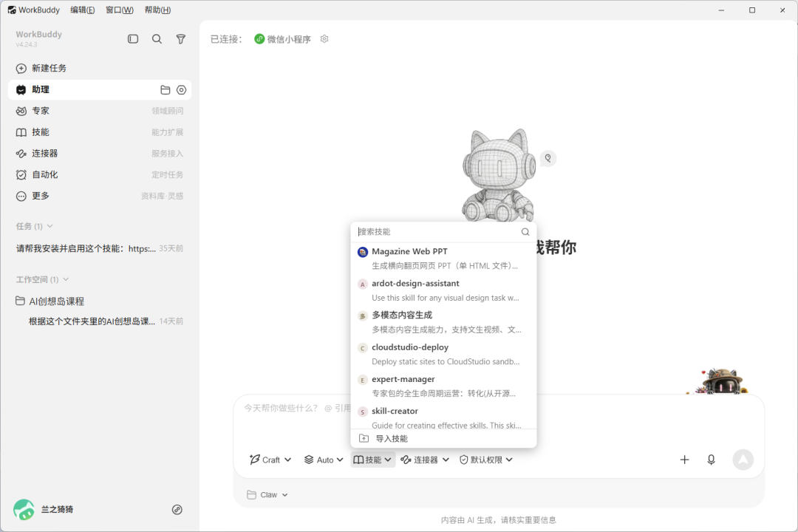Select the 多模态内容生成 skill
Viewport: 798px width, 532px height.
coord(444,322)
